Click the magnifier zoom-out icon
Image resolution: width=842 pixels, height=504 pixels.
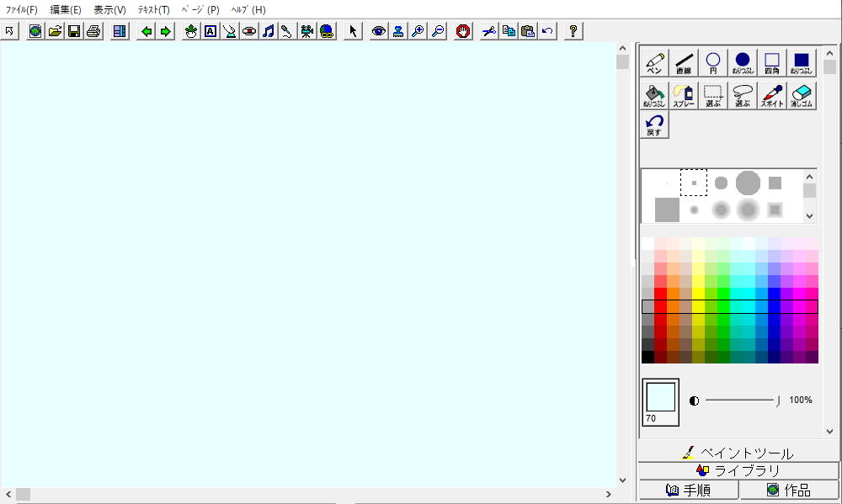[x=438, y=31]
